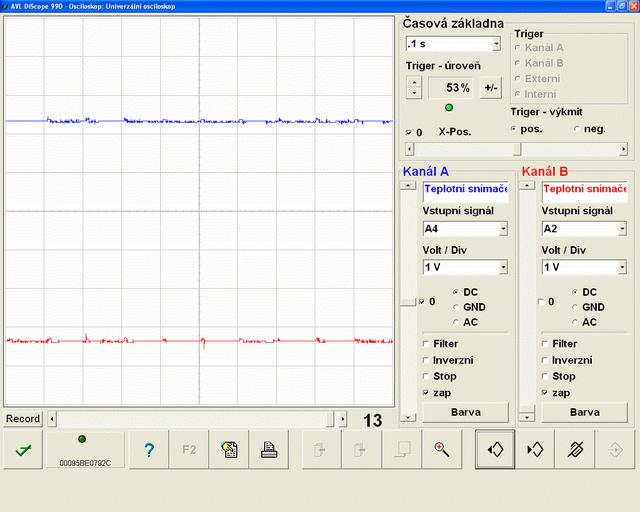Click Barva button under Kanál A
This screenshot has height=512, width=640.
465,412
